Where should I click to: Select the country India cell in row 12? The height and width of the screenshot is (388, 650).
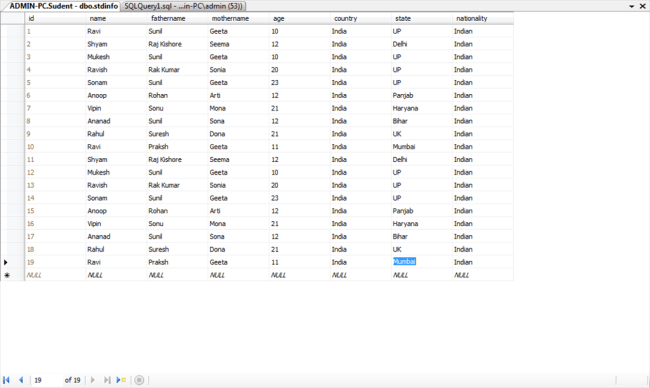[361, 172]
